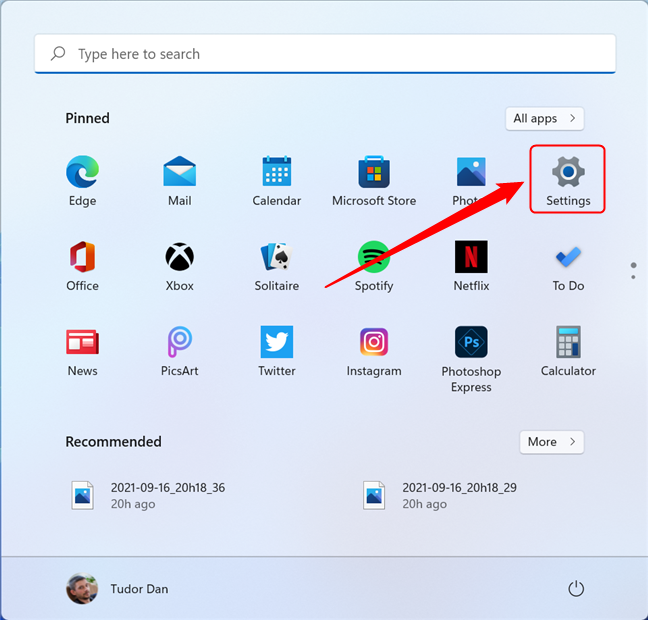The height and width of the screenshot is (620, 648).
Task: Open the Tudor Dan user account menu
Action: pyautogui.click(x=117, y=589)
